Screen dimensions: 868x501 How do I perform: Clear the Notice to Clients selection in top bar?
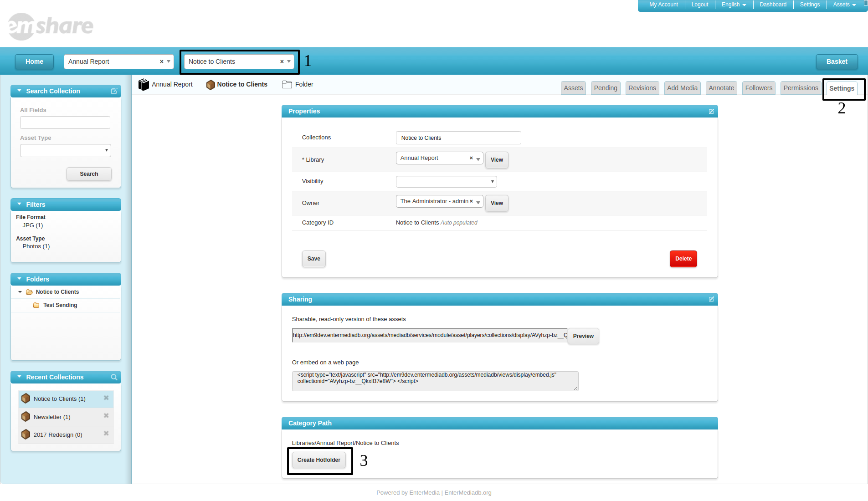click(282, 61)
